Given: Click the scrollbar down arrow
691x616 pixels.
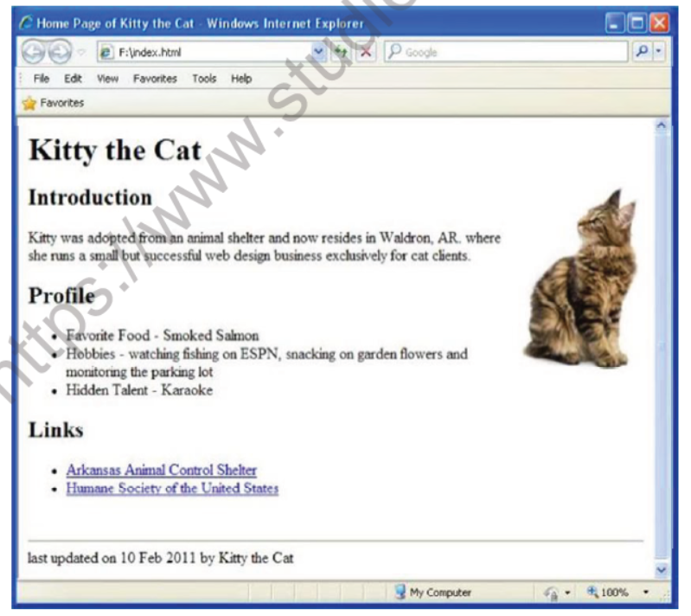Looking at the screenshot, I should 661,569.
